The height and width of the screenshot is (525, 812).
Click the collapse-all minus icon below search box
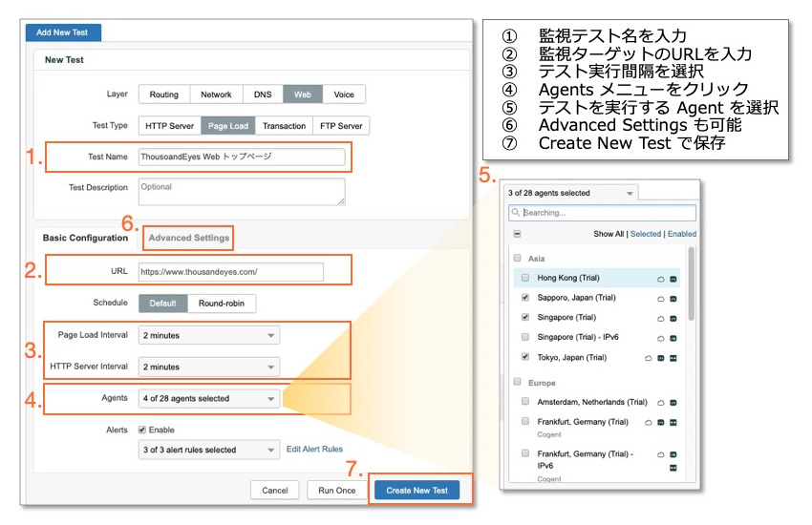(517, 234)
